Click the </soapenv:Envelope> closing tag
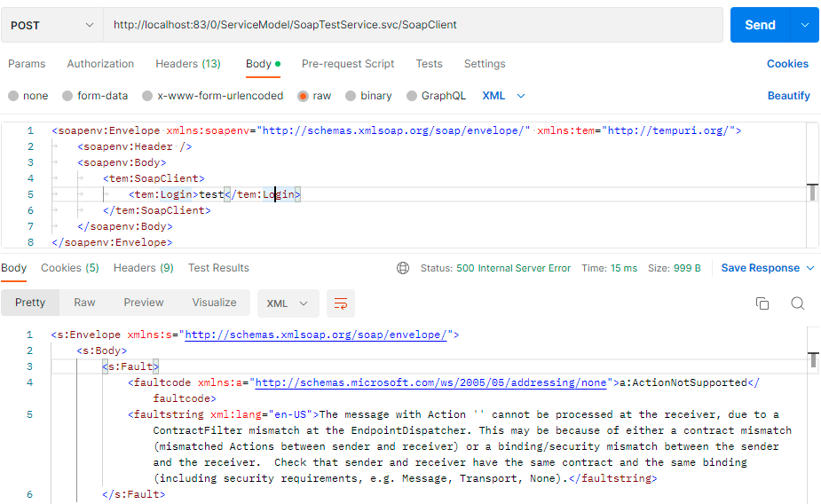This screenshot has width=821, height=504. click(x=112, y=242)
